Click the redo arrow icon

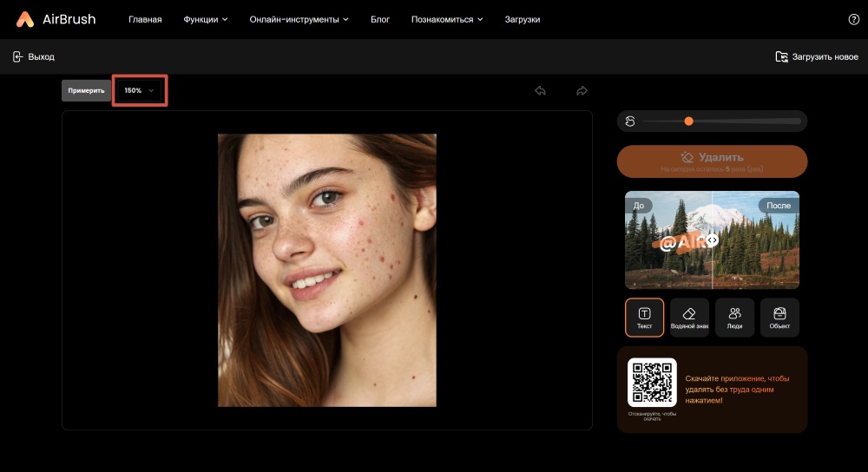(x=582, y=90)
